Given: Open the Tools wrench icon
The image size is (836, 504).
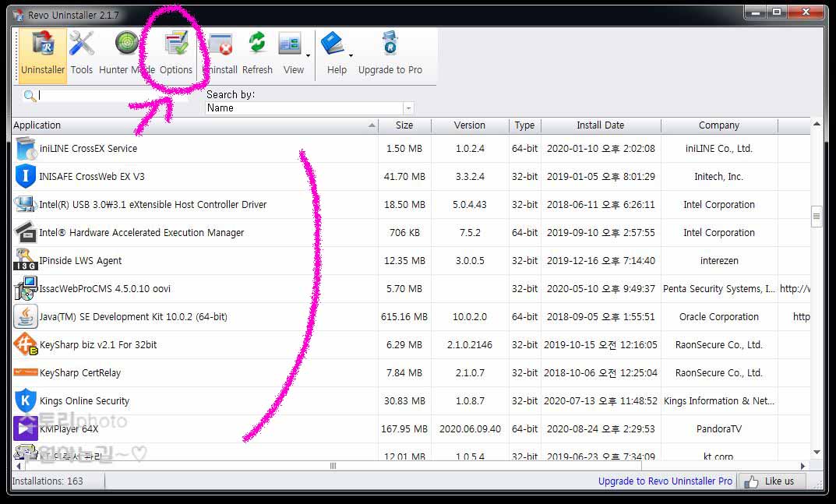Looking at the screenshot, I should click(x=82, y=45).
